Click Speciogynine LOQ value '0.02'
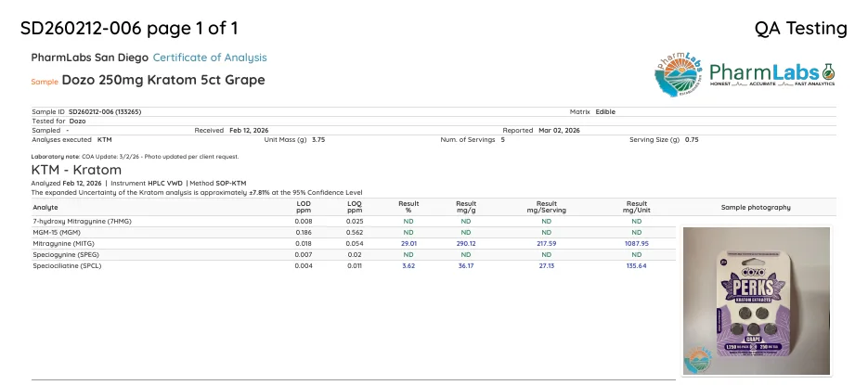868x385 pixels. (355, 254)
